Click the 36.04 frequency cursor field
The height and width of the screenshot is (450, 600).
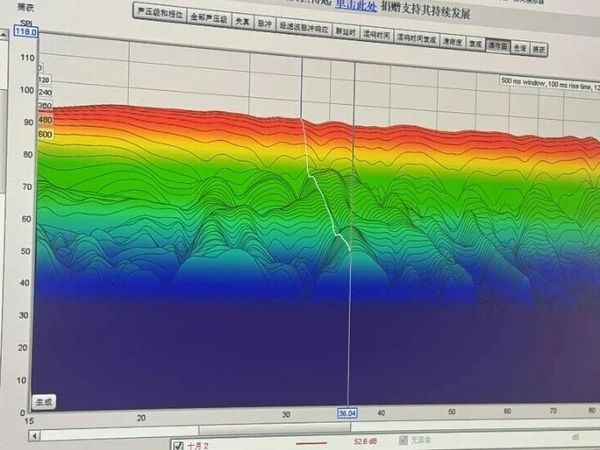[x=347, y=414]
